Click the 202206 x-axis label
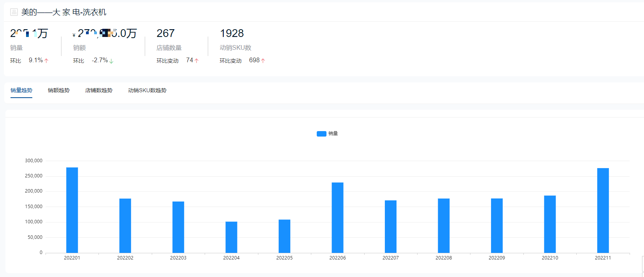 point(337,258)
